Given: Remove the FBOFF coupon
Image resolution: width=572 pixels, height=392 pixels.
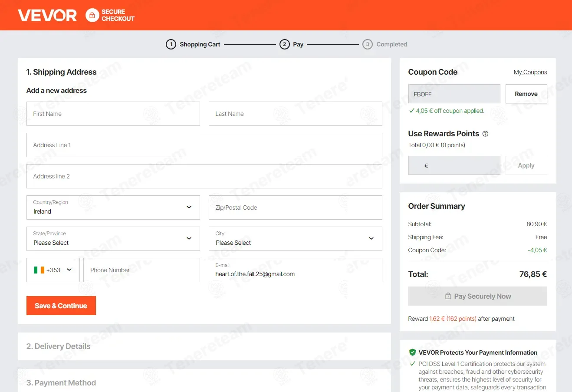Looking at the screenshot, I should (x=526, y=94).
